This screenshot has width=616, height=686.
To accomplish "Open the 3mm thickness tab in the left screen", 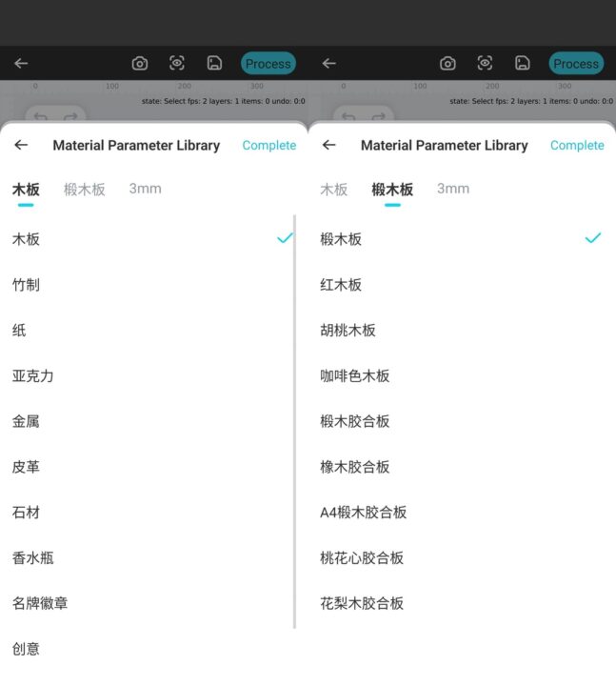I will pos(145,189).
